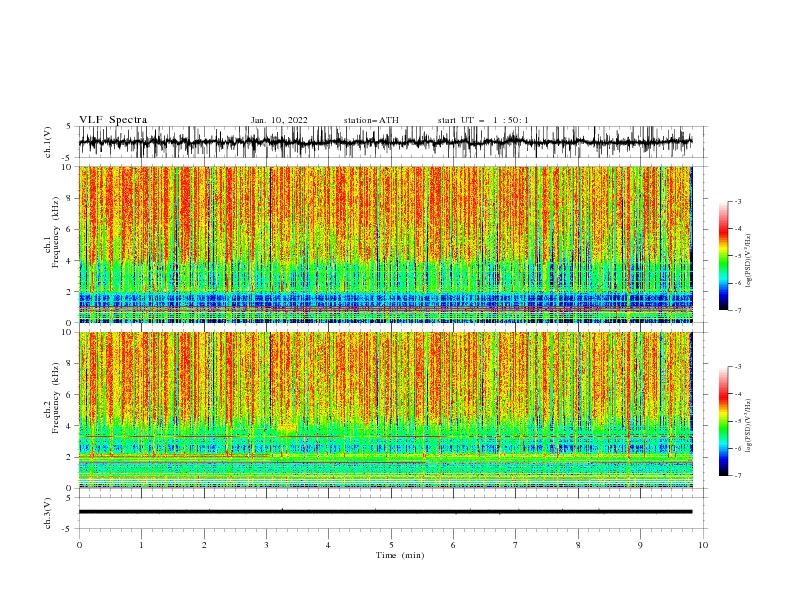
Task: Click tick label "3" on the Time axis
Action: [x=266, y=545]
